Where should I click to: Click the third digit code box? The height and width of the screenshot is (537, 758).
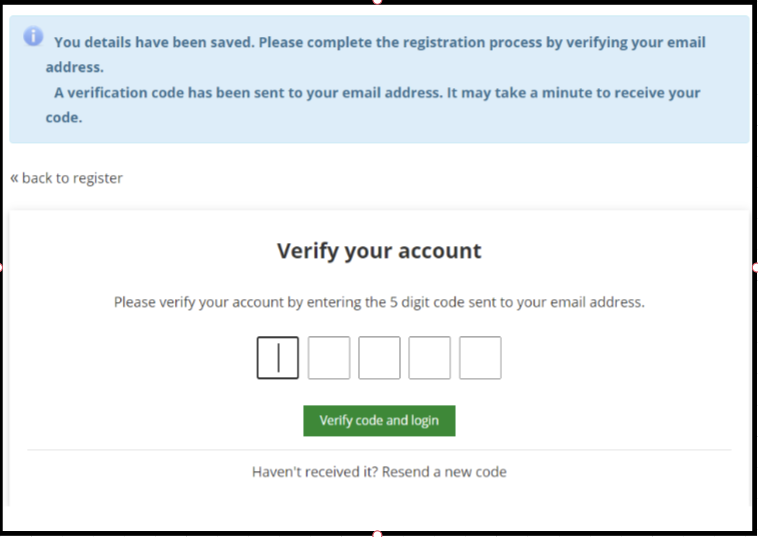[379, 358]
